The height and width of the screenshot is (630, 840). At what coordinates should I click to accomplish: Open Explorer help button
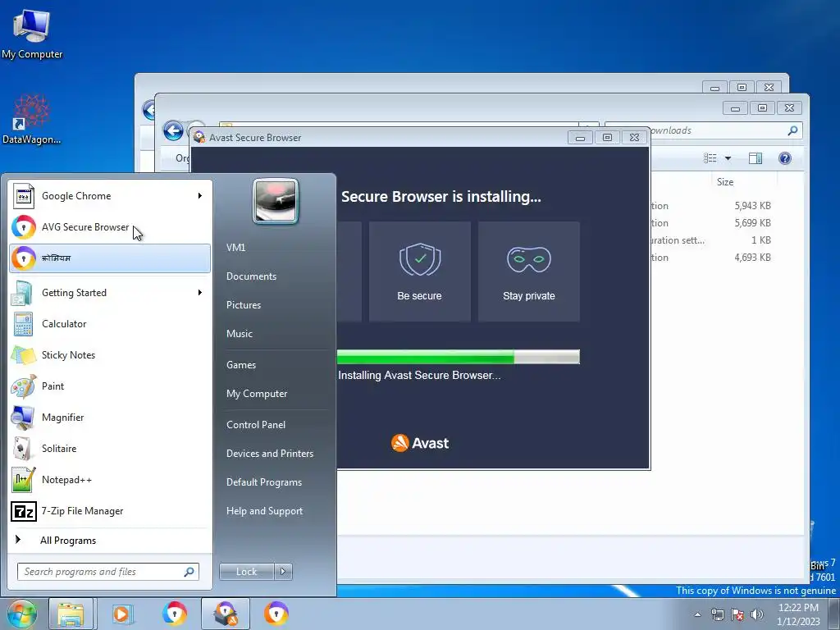pos(785,158)
